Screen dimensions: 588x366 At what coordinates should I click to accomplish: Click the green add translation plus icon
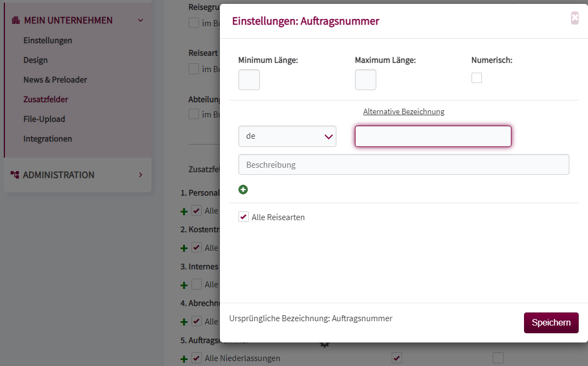click(243, 190)
